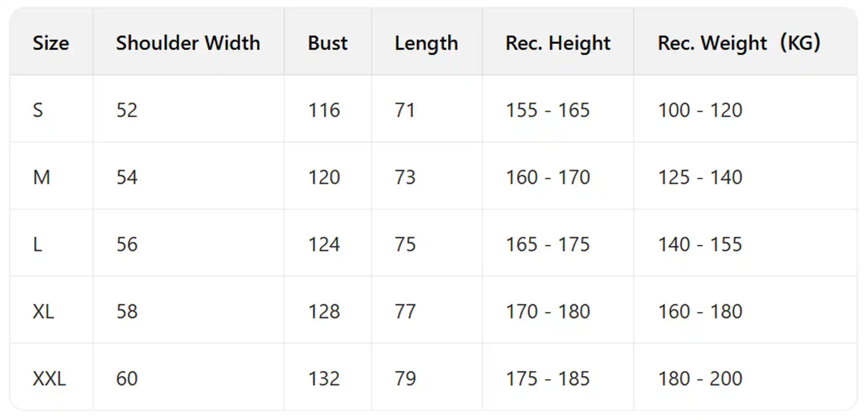Select the XXL size row label
Viewport: 868px width, 420px height.
[50, 379]
